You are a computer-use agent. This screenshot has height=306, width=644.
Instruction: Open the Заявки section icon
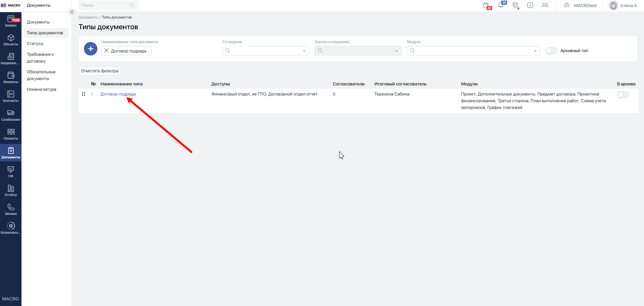11,21
